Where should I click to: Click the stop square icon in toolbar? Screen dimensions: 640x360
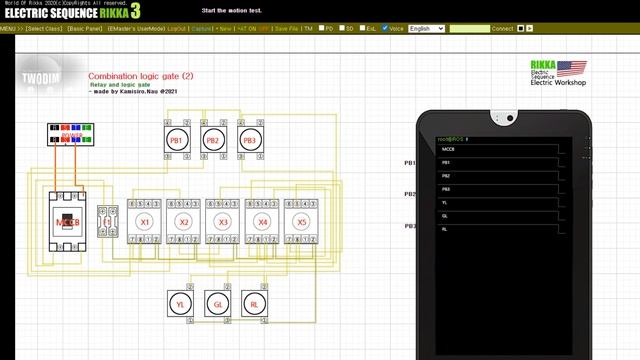[x=520, y=28]
